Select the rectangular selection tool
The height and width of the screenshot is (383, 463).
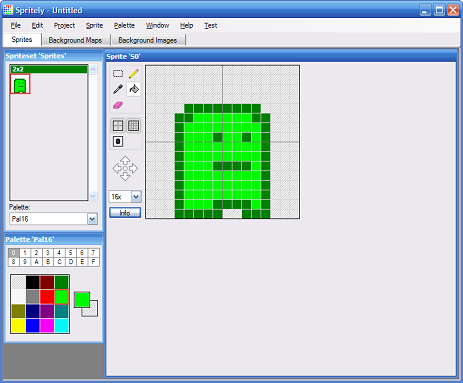click(118, 73)
